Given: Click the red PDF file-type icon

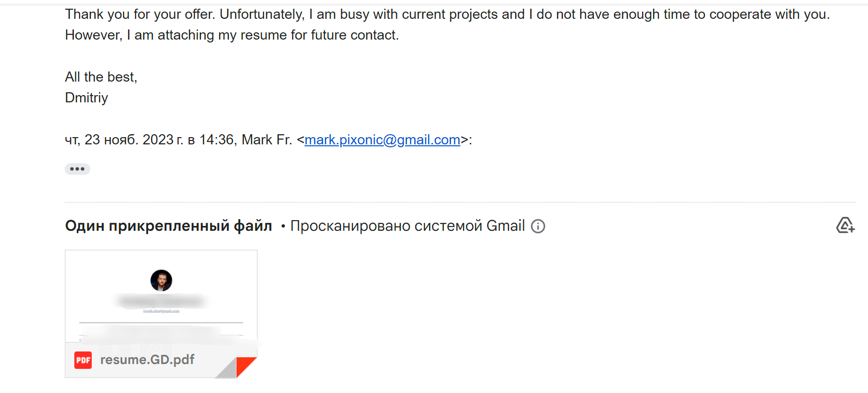Looking at the screenshot, I should click(x=83, y=360).
